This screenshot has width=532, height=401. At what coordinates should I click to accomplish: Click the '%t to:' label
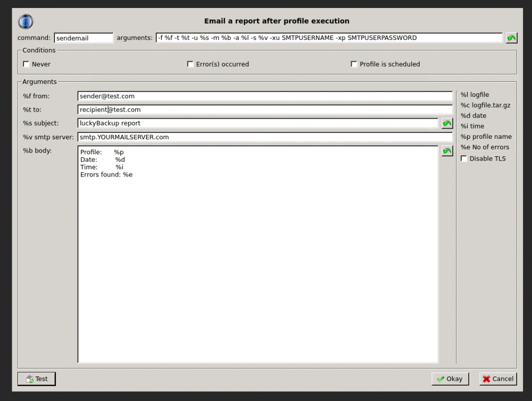click(32, 110)
